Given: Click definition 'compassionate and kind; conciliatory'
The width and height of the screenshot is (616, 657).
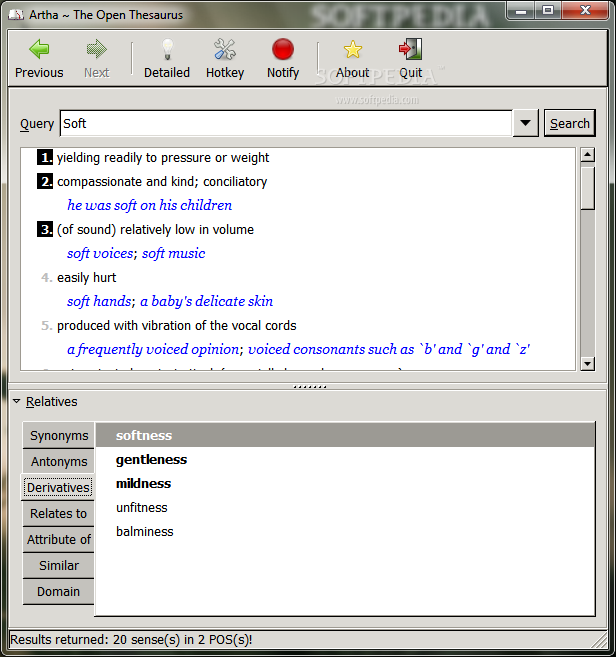Looking at the screenshot, I should (162, 181).
